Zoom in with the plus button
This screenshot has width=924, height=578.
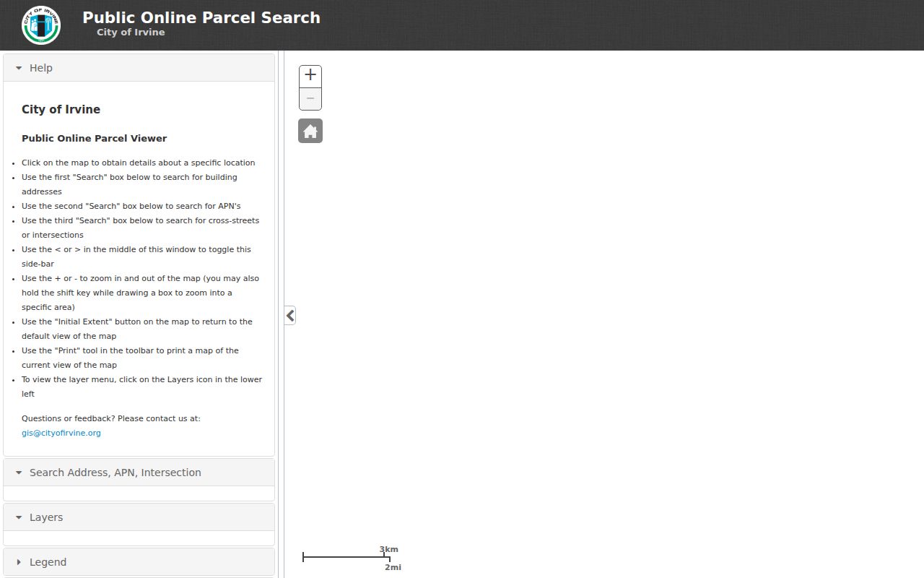coord(310,75)
